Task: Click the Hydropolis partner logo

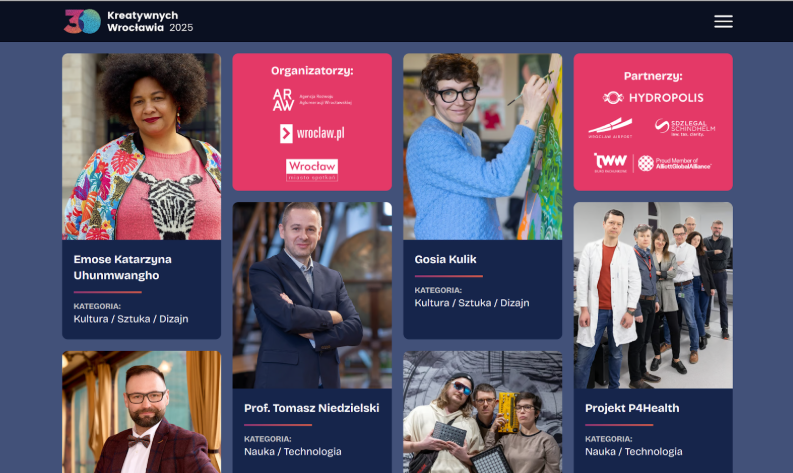Action: pyautogui.click(x=653, y=98)
